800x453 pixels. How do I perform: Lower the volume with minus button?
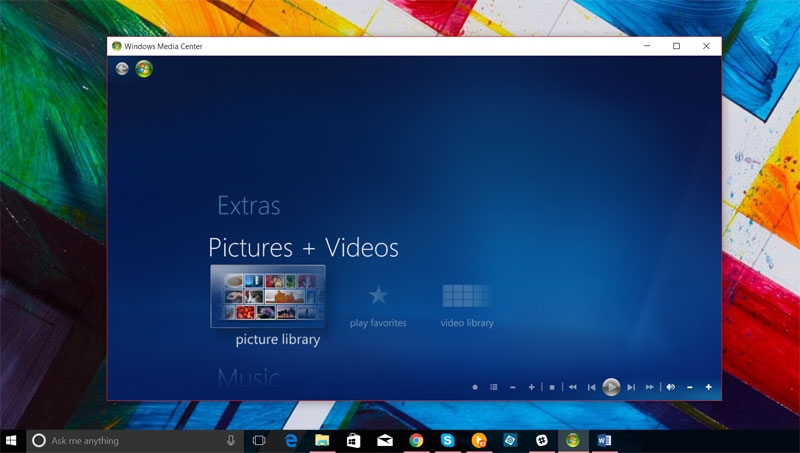(x=690, y=387)
